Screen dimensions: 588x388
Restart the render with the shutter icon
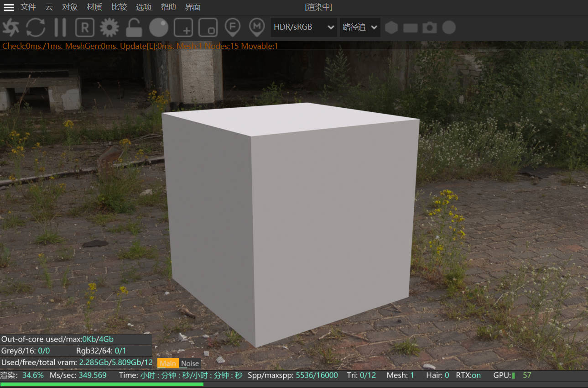[x=11, y=27]
